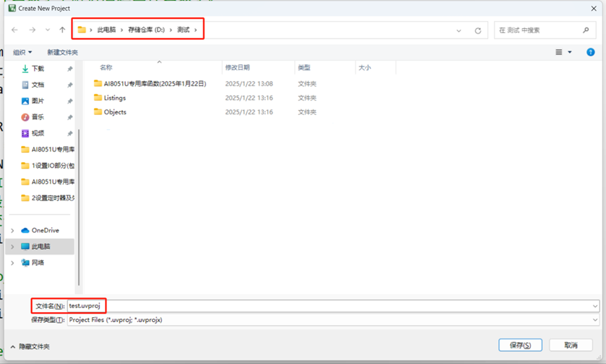
Task: Open 音乐 in the sidebar
Action: [x=37, y=117]
